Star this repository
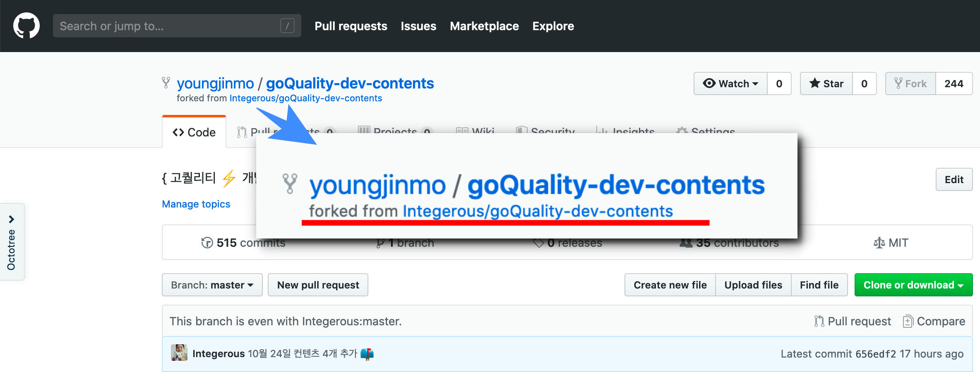 coord(826,83)
